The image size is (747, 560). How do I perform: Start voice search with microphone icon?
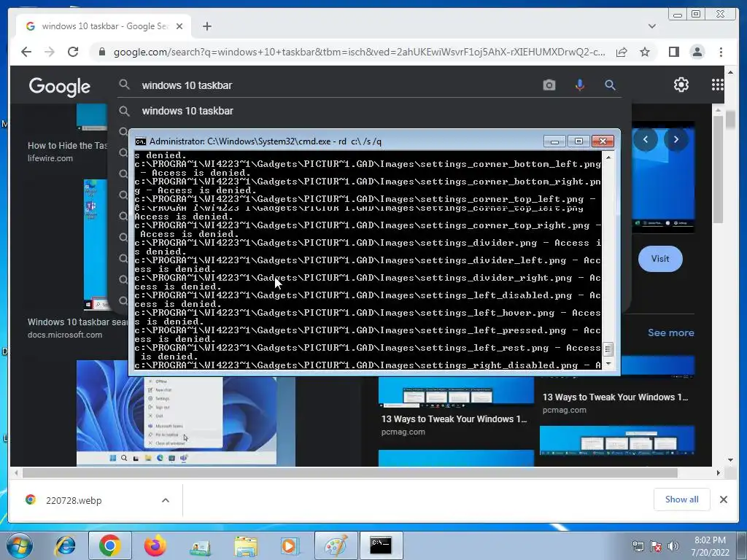[x=579, y=85]
